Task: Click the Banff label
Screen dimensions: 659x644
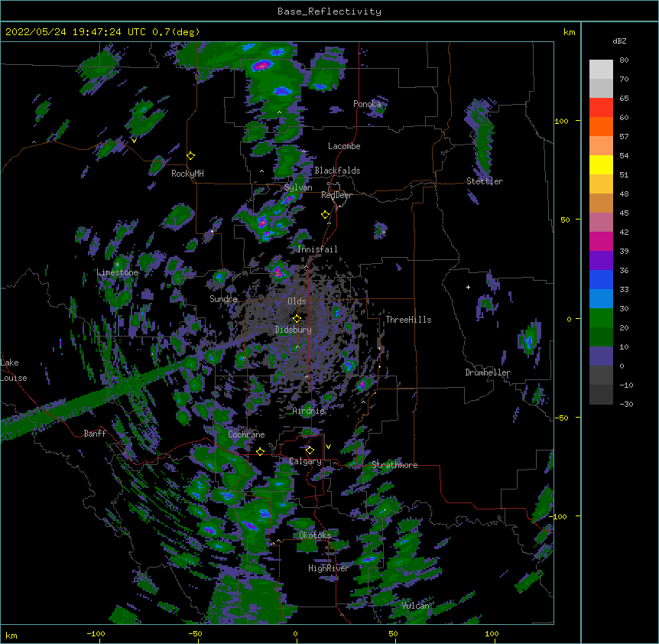Action: pyautogui.click(x=95, y=434)
